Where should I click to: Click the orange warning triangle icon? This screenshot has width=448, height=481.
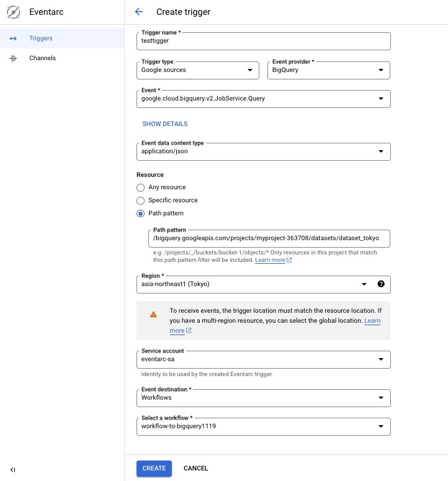tap(153, 315)
